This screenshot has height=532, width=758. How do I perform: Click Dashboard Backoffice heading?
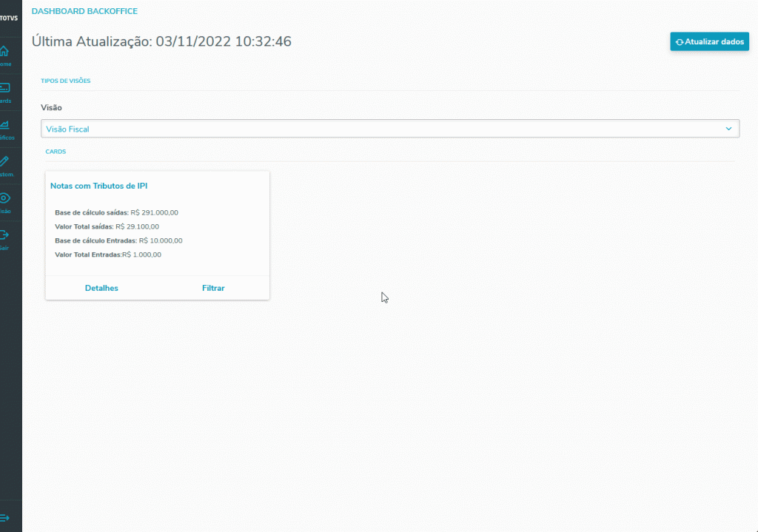coord(84,11)
